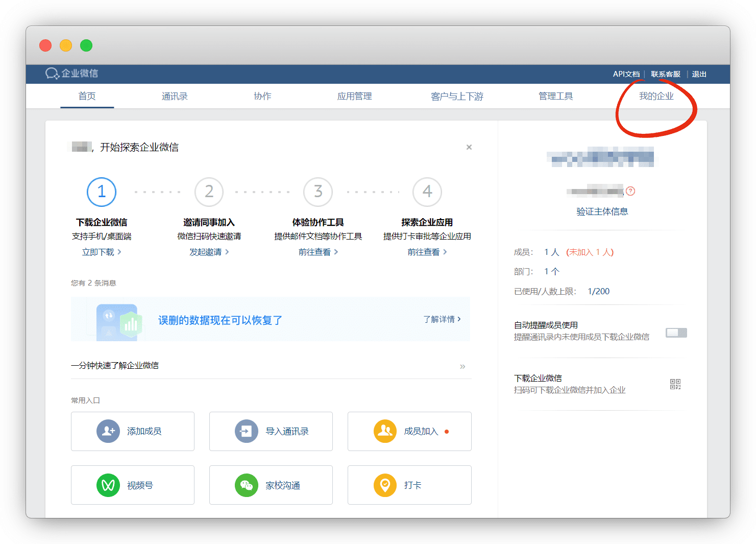Click the Verify Entity Info (验证主体信息) link

coord(602,211)
